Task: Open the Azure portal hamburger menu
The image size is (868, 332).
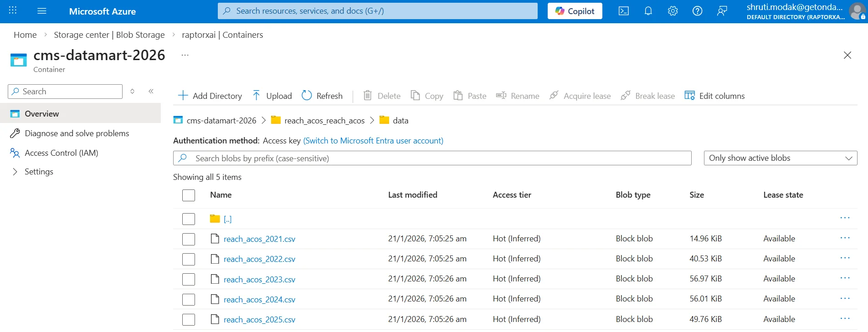Action: [42, 11]
